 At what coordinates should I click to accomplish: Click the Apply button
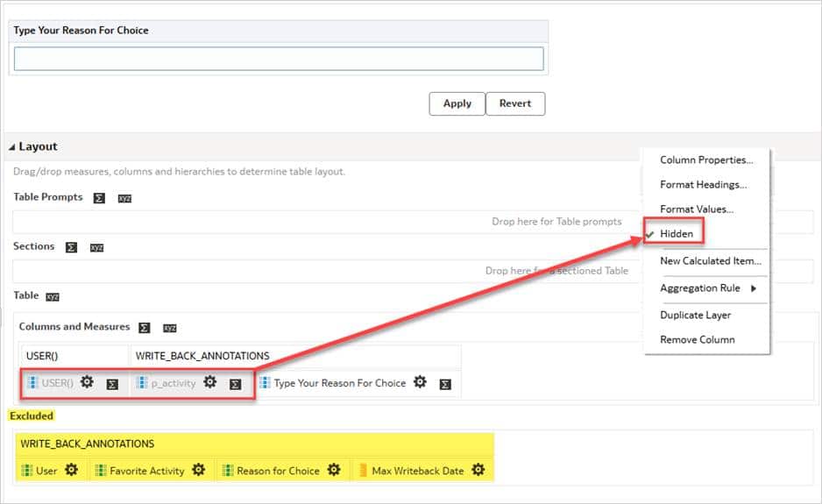[x=457, y=103]
